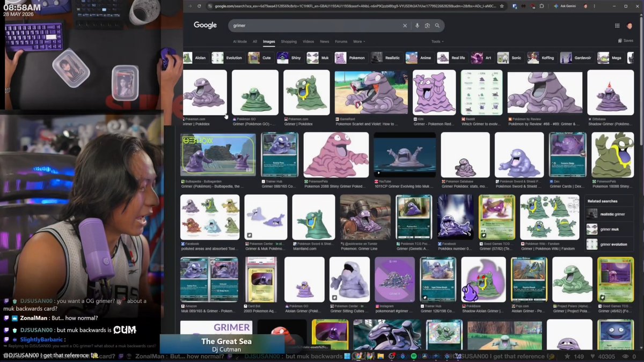Screen dimensions: 644x362
Task: Open Facebook polluted areas Grimer image
Action: (210, 217)
